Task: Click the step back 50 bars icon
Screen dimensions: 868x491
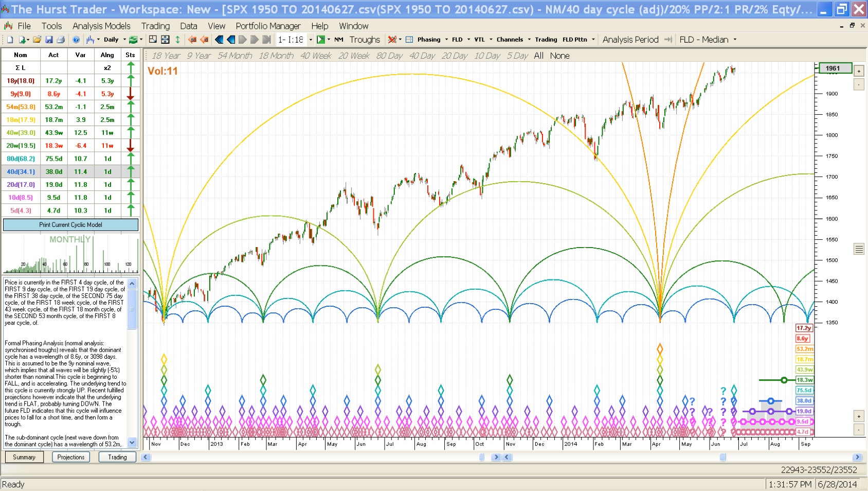Action: tap(192, 40)
